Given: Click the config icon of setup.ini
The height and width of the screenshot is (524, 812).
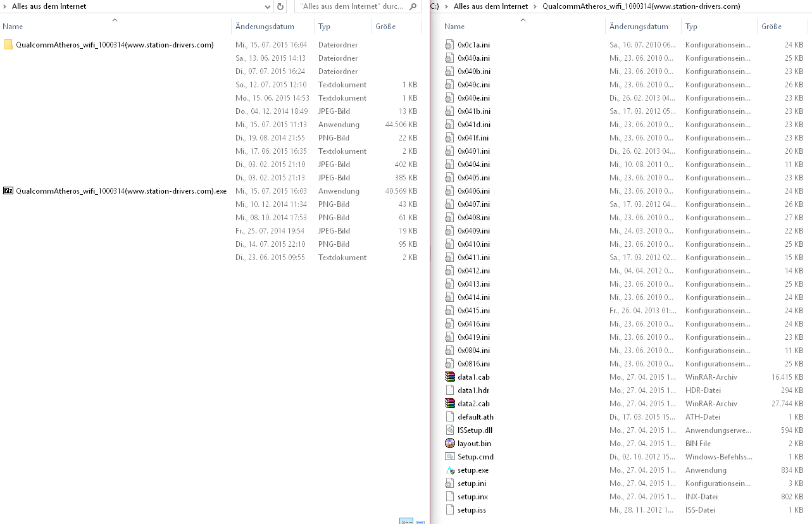Looking at the screenshot, I should [450, 483].
